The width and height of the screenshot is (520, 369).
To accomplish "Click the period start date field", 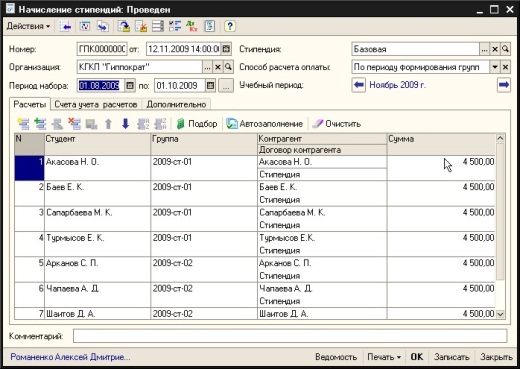I will click(x=101, y=86).
